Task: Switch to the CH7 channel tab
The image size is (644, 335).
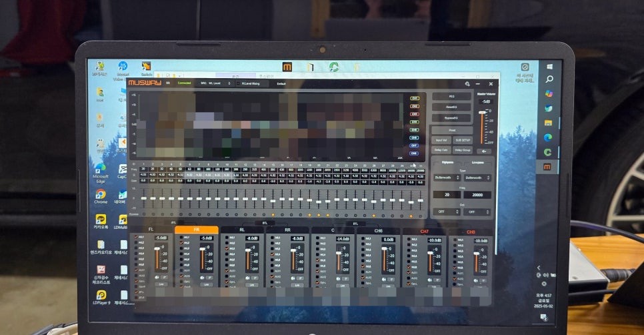Action: pyautogui.click(x=424, y=231)
